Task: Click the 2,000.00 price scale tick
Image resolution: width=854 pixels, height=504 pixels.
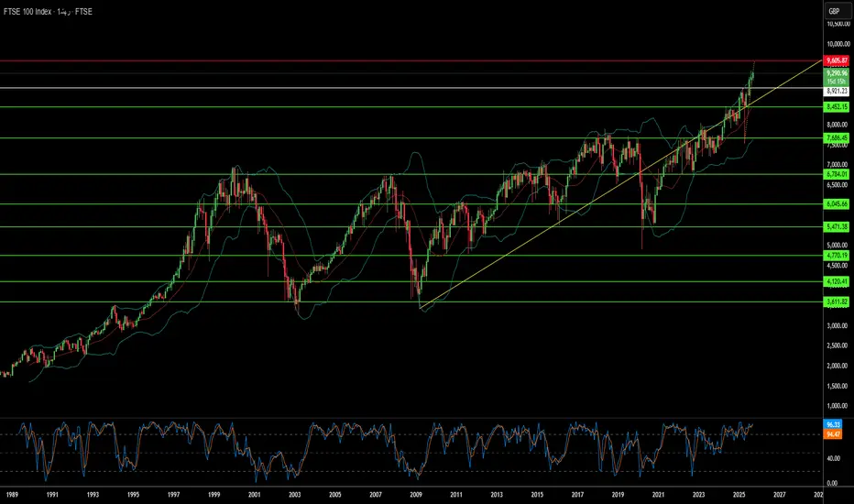Action: (x=838, y=367)
